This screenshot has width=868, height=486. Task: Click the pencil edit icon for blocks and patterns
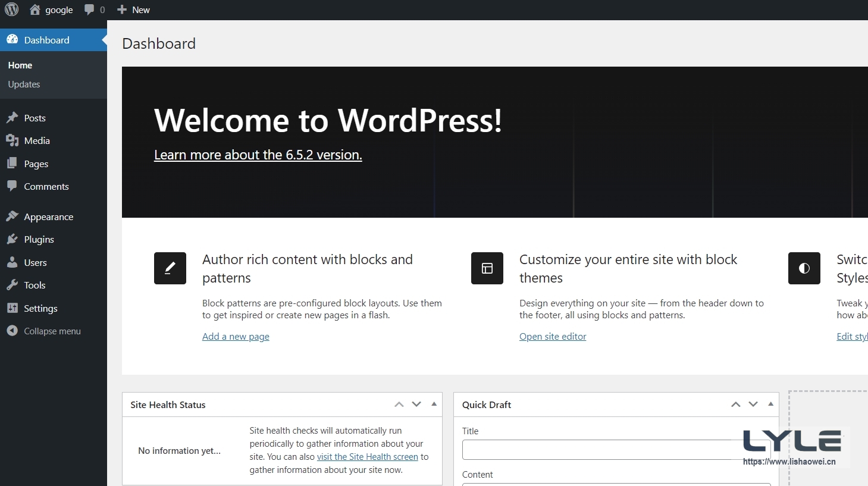click(x=170, y=268)
